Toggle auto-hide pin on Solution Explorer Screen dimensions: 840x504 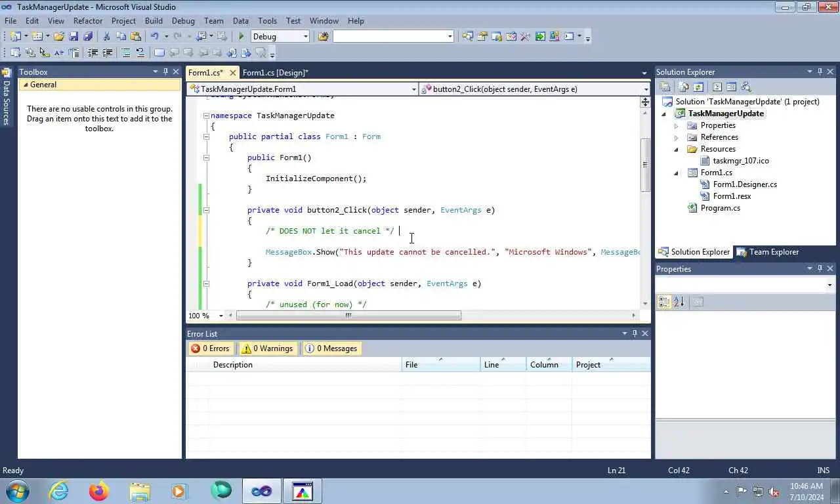click(820, 72)
